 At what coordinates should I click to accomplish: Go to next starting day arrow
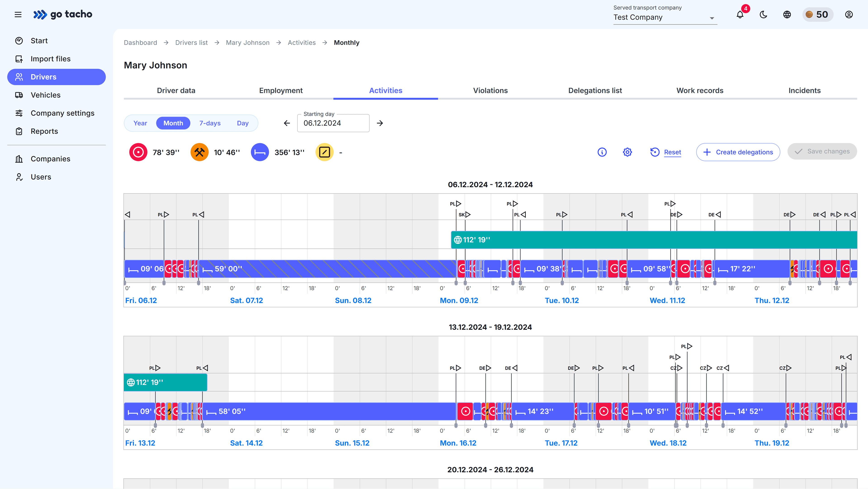pyautogui.click(x=380, y=123)
